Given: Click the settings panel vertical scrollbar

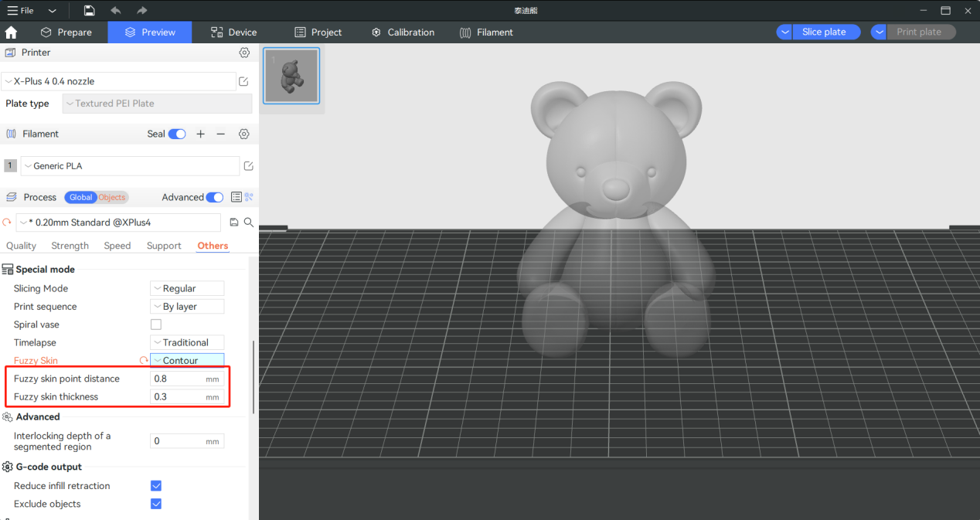Looking at the screenshot, I should click(x=254, y=376).
